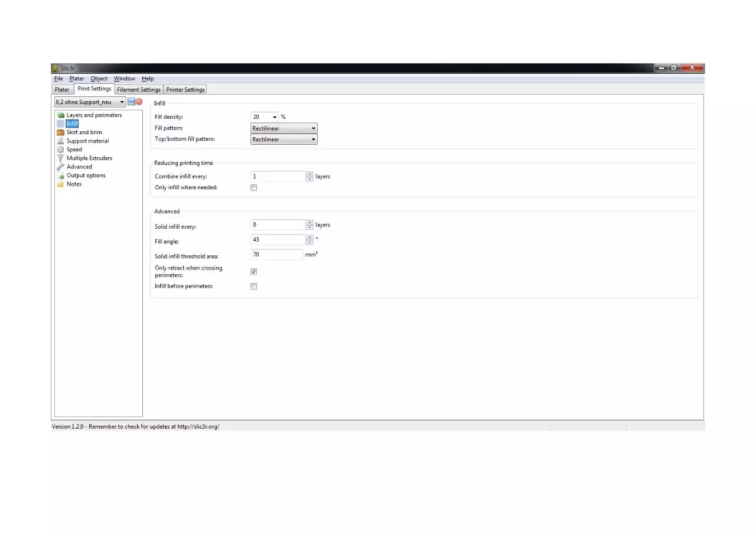Enable Infill before perimeters checkbox
This screenshot has width=756, height=535.
[254, 286]
